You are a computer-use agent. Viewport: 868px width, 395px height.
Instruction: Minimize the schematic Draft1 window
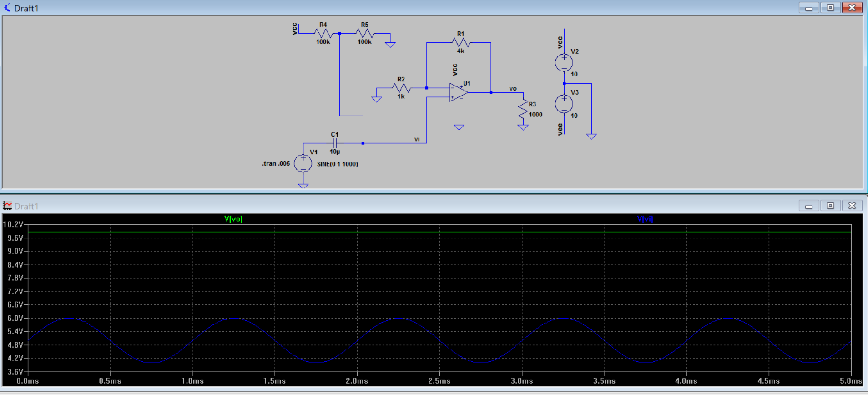point(809,8)
